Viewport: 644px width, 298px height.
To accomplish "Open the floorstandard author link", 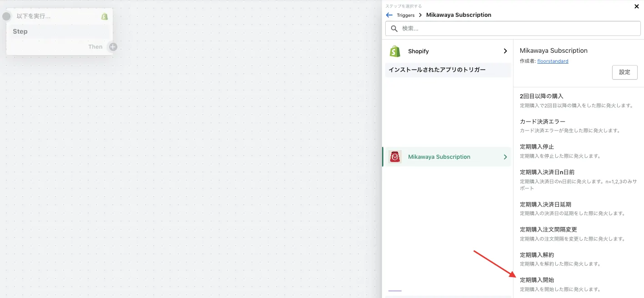I will 553,61.
